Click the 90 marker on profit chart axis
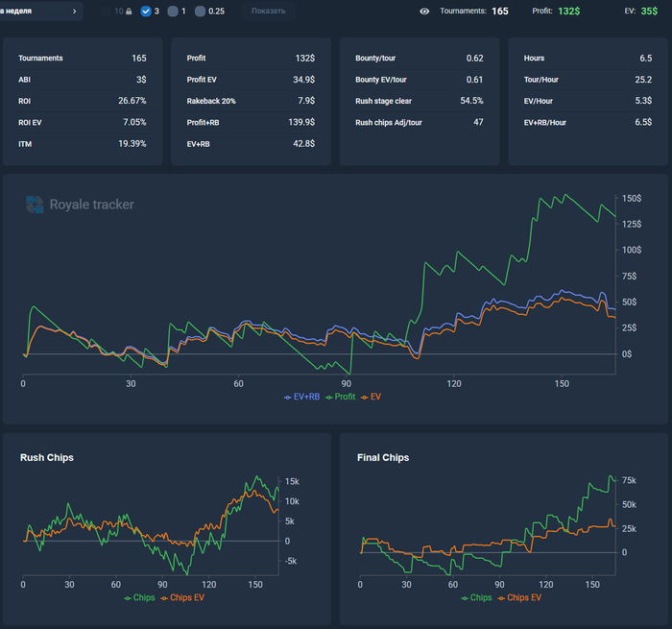 point(347,384)
